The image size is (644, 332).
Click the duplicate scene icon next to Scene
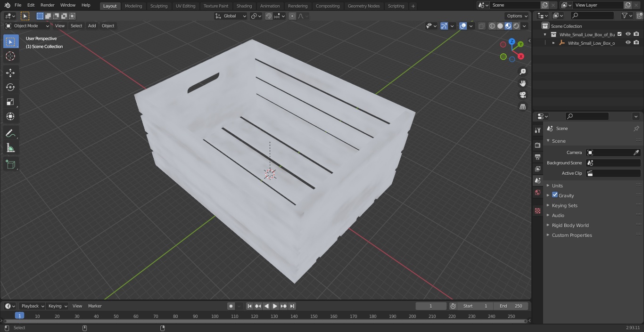point(545,5)
